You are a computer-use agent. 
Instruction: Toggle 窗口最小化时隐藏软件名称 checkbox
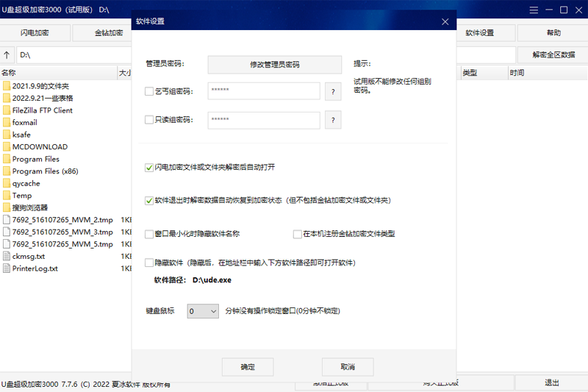(x=150, y=234)
